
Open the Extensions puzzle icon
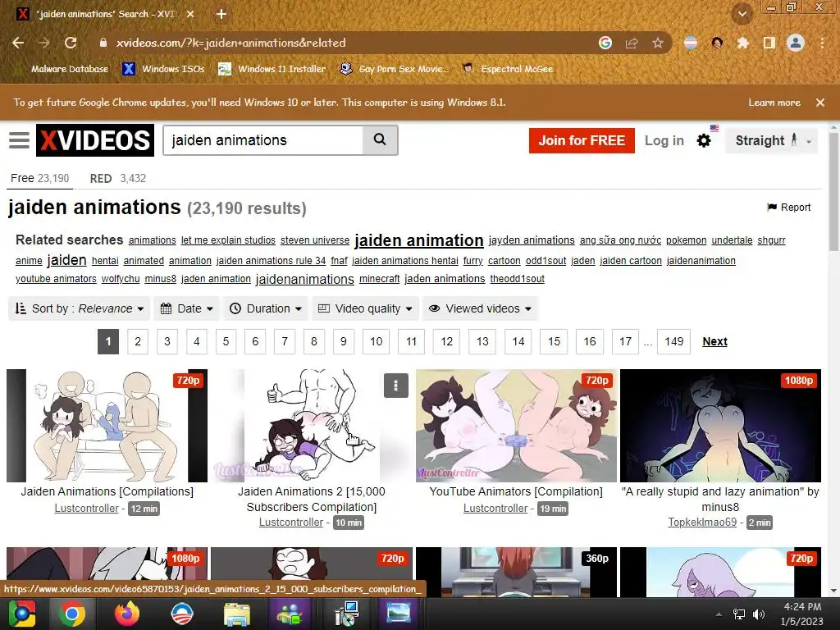(742, 43)
